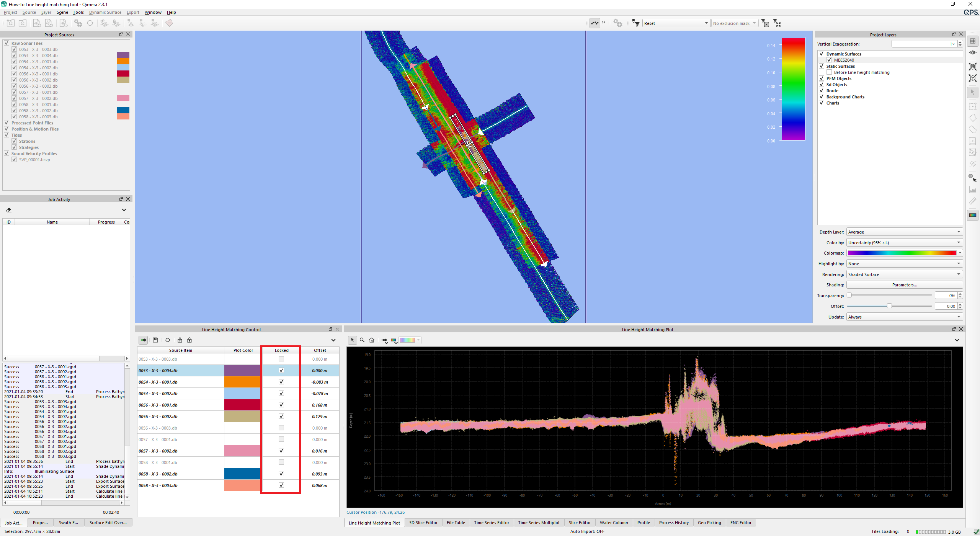
Task: Click the refresh icon in Line Height Matching Control
Action: tap(168, 340)
